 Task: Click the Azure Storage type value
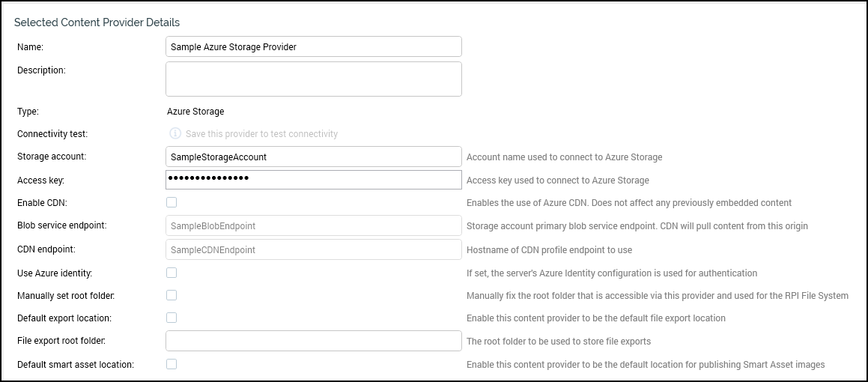click(x=195, y=112)
